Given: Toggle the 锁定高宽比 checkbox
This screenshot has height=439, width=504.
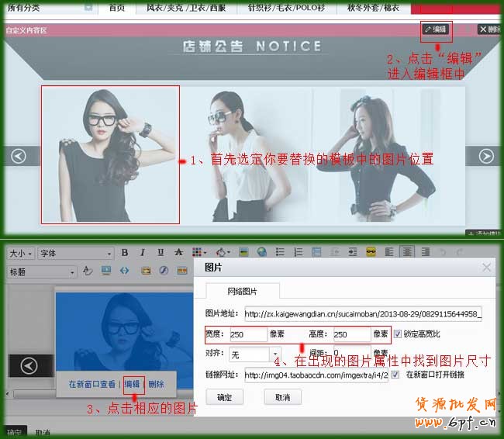Looking at the screenshot, I should 398,334.
